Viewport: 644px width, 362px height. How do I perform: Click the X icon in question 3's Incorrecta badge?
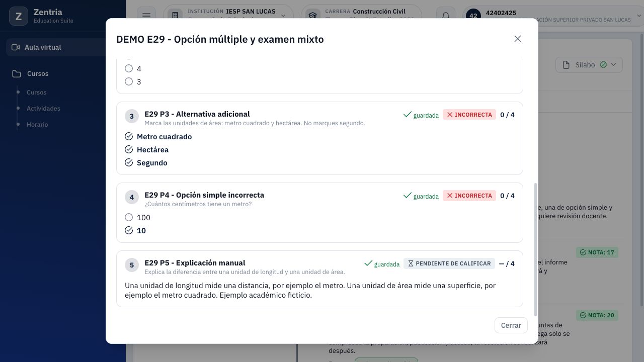tap(450, 115)
